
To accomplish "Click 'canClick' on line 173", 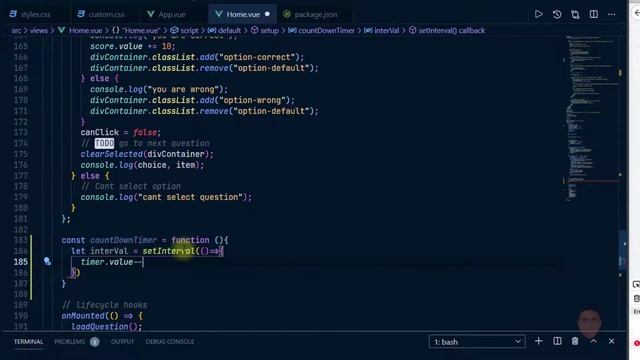I will (x=100, y=132).
